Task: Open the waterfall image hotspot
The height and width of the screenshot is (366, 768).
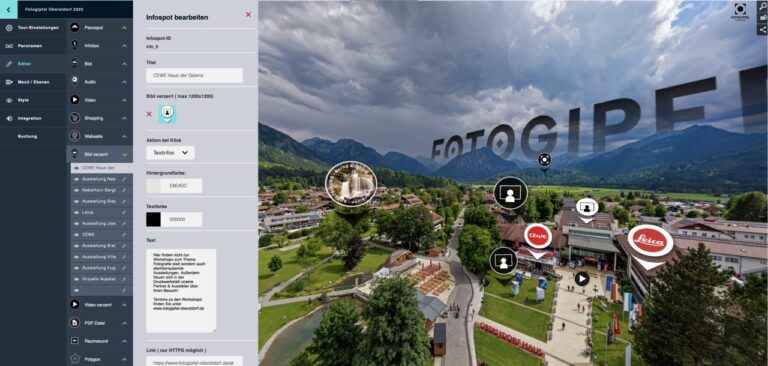Action: point(351,184)
